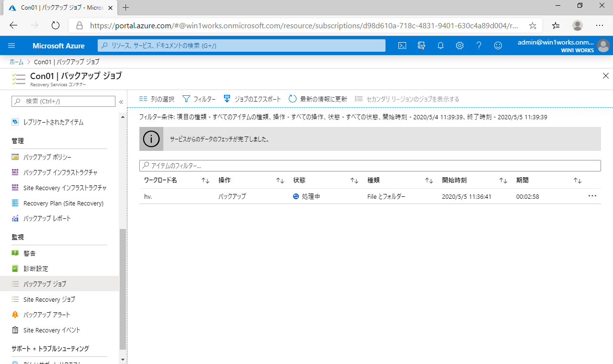Launch Cloud Shell from the top bar

402,45
